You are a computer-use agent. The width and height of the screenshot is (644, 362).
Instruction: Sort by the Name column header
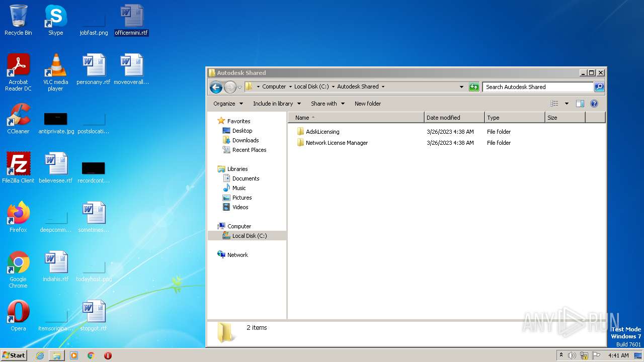[356, 118]
